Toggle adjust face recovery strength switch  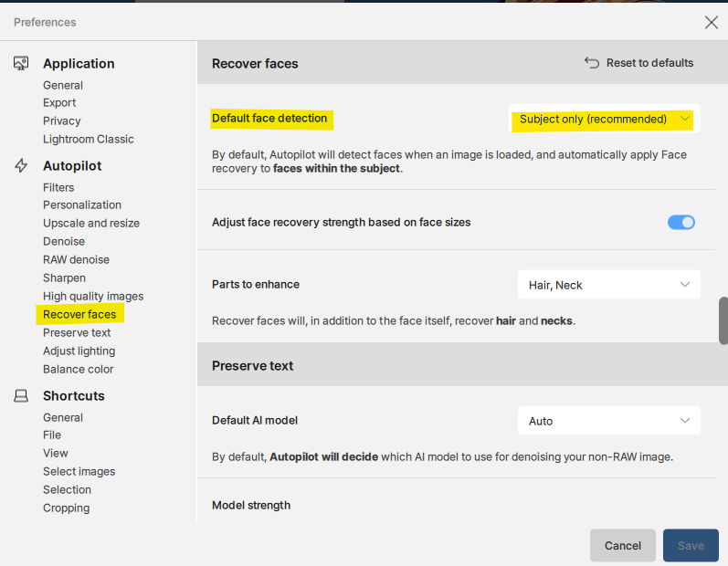681,222
